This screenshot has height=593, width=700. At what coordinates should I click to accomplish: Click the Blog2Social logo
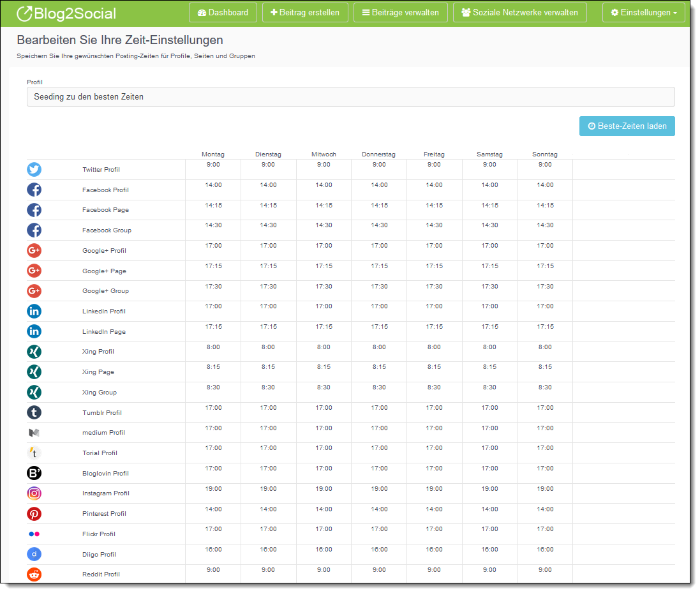tap(66, 13)
